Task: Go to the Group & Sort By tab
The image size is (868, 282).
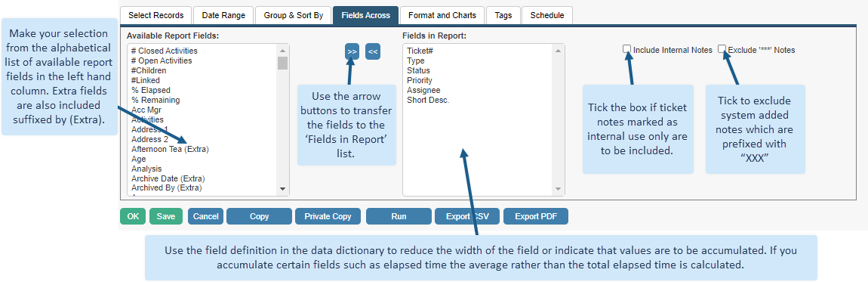Action: click(x=294, y=16)
